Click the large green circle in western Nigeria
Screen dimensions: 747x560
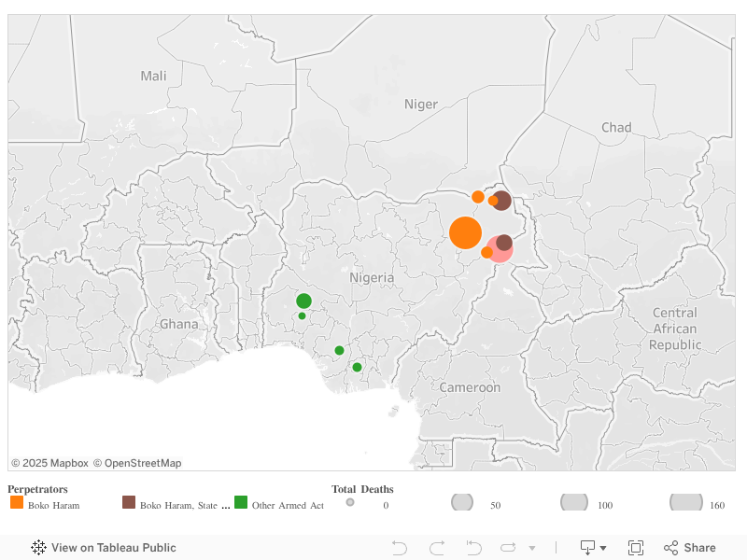(x=303, y=301)
